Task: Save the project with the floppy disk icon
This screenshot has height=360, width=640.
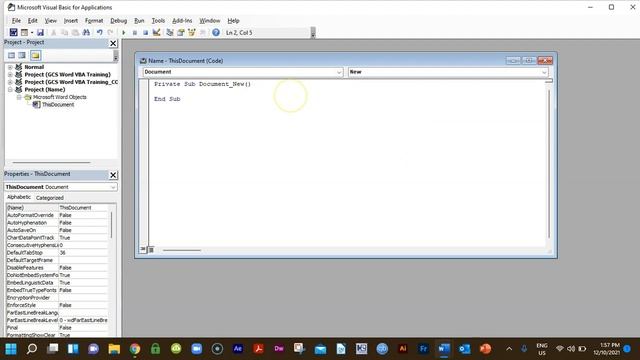Action: tap(40, 32)
